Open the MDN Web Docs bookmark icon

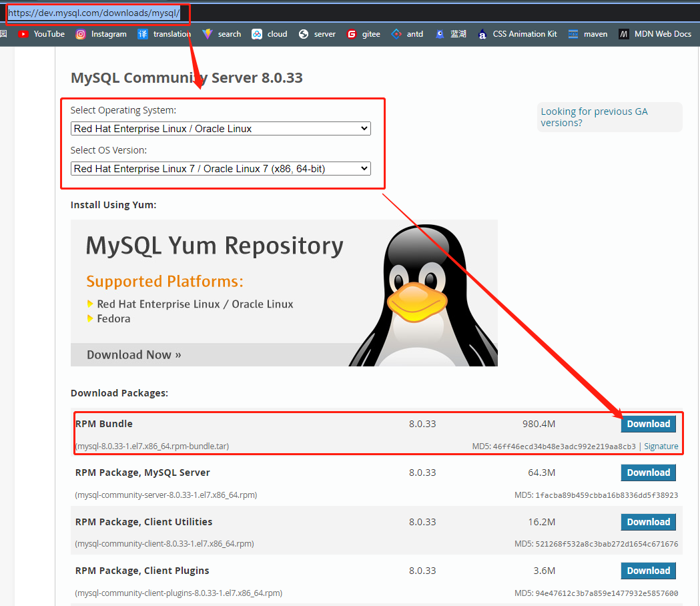tap(624, 34)
